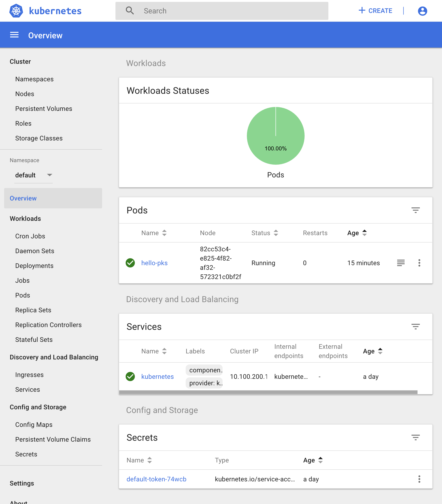Click the '15 minutes' age cell
The width and height of the screenshot is (442, 504).
[x=363, y=263]
